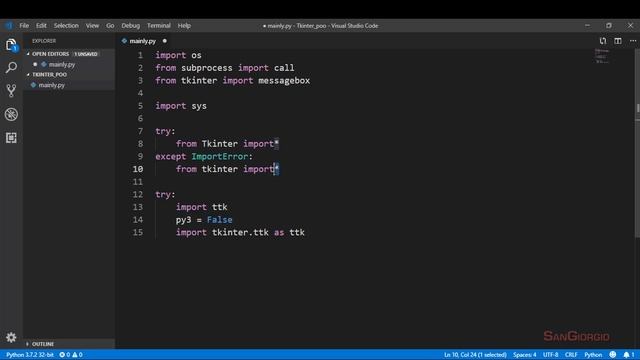This screenshot has width=640, height=360.
Task: Open the Selection menu
Action: coord(66,25)
